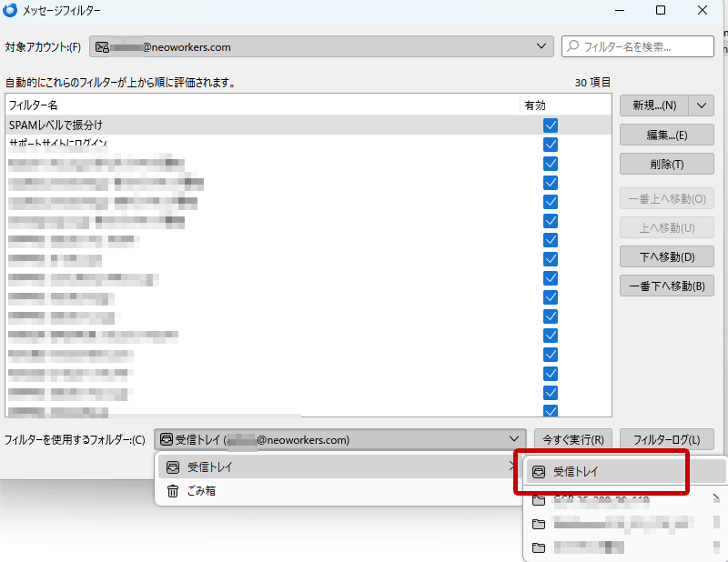The image size is (728, 562).
Task: Disable the SPAMレベルで振分け filter checkbox
Action: 550,125
